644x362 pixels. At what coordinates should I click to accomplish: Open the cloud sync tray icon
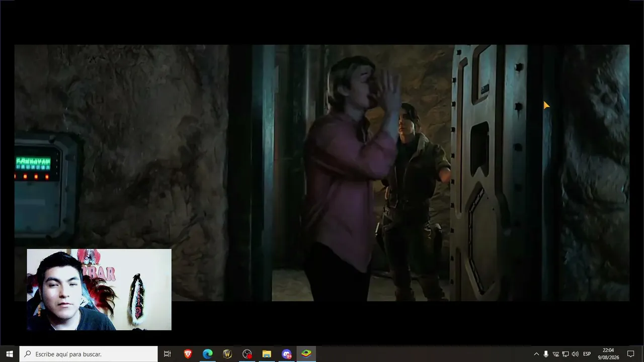pyautogui.click(x=555, y=354)
